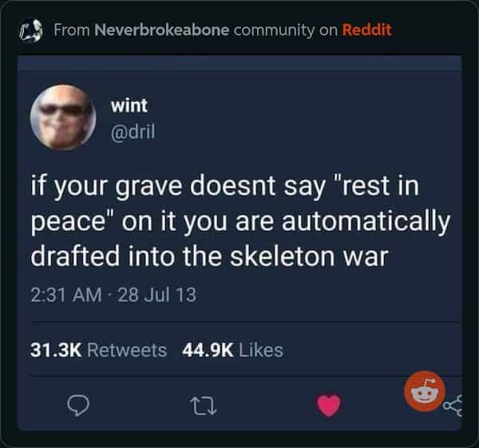Click the orange Reddit Snoo logo
This screenshot has width=479, height=448.
(425, 391)
